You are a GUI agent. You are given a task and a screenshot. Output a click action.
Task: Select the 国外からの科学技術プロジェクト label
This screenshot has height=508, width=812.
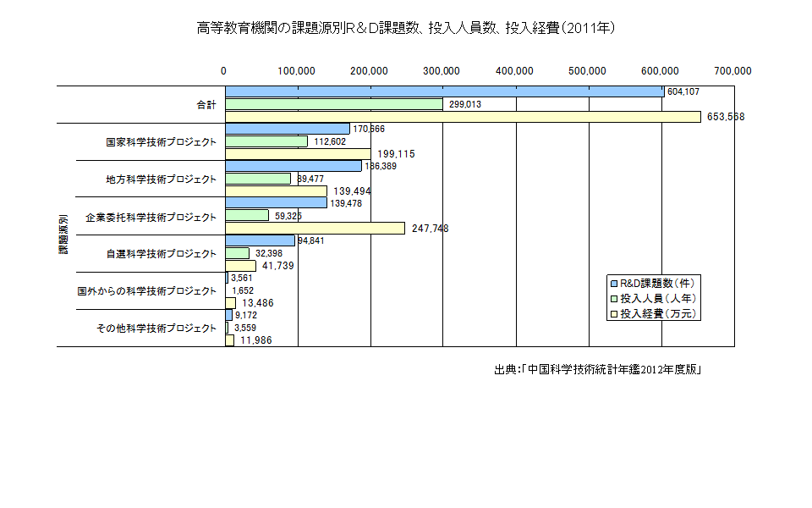pos(146,291)
